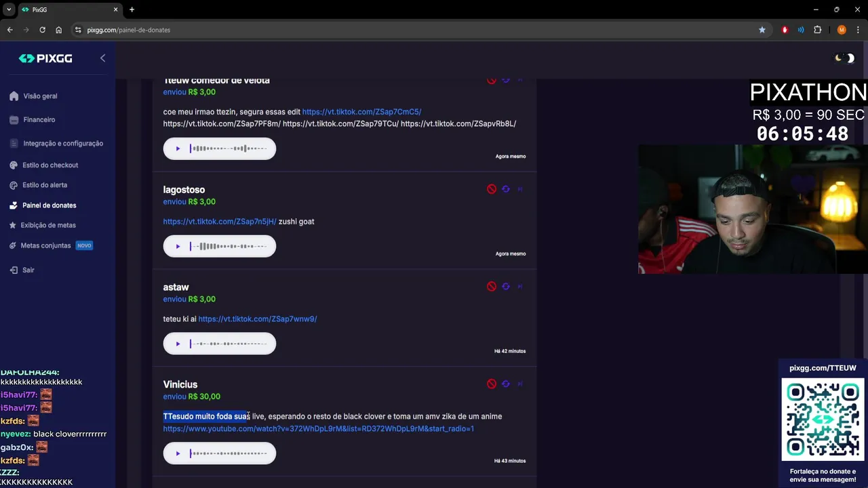The image size is (868, 488).
Task: Click the "zushi goat" message text
Action: click(296, 222)
